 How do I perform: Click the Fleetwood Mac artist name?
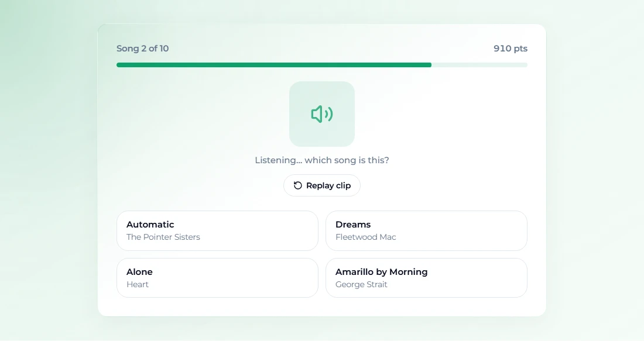[x=365, y=237]
